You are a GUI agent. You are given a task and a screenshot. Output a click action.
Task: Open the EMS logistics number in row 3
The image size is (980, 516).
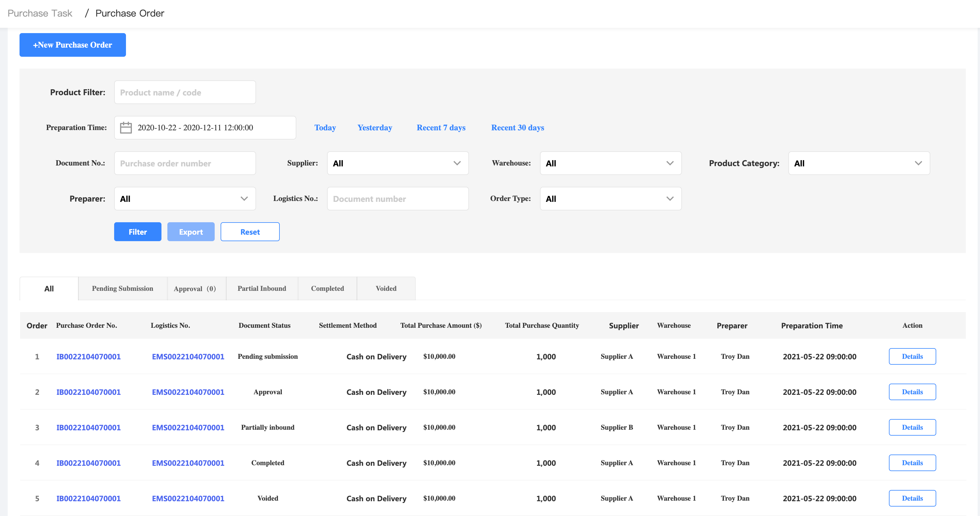click(188, 427)
